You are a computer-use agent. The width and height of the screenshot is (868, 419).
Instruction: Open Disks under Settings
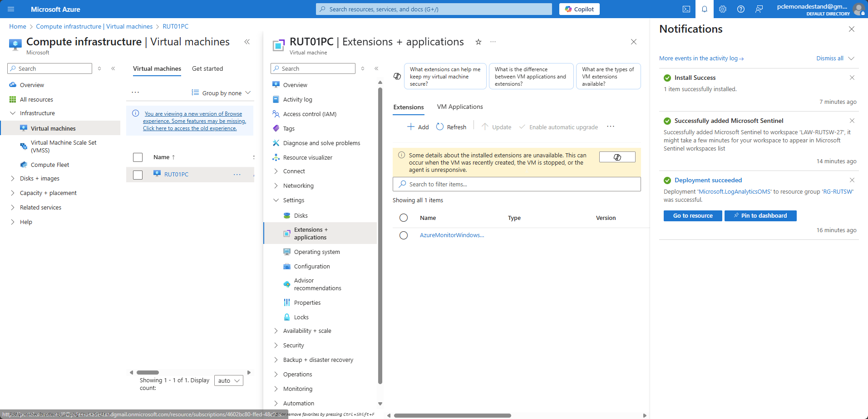(x=301, y=215)
